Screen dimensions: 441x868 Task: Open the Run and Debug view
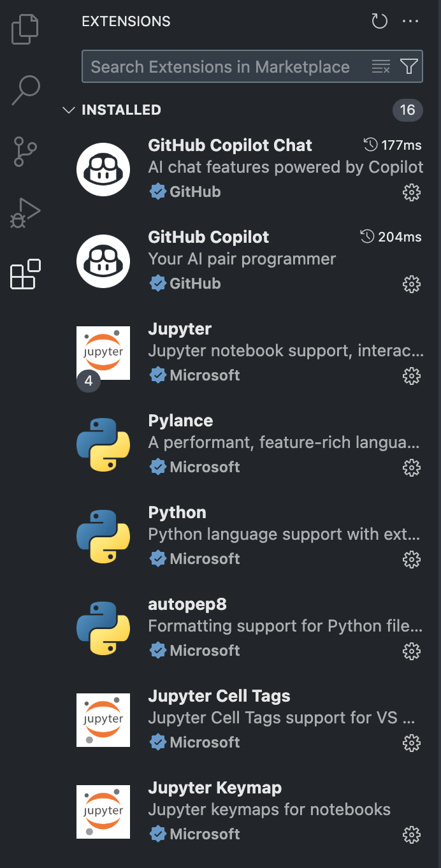tap(25, 213)
